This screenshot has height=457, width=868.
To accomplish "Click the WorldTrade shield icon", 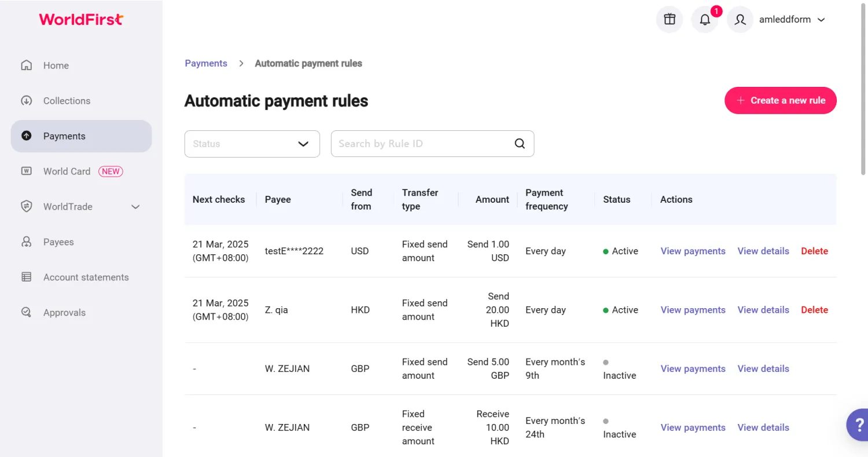I will [x=26, y=207].
